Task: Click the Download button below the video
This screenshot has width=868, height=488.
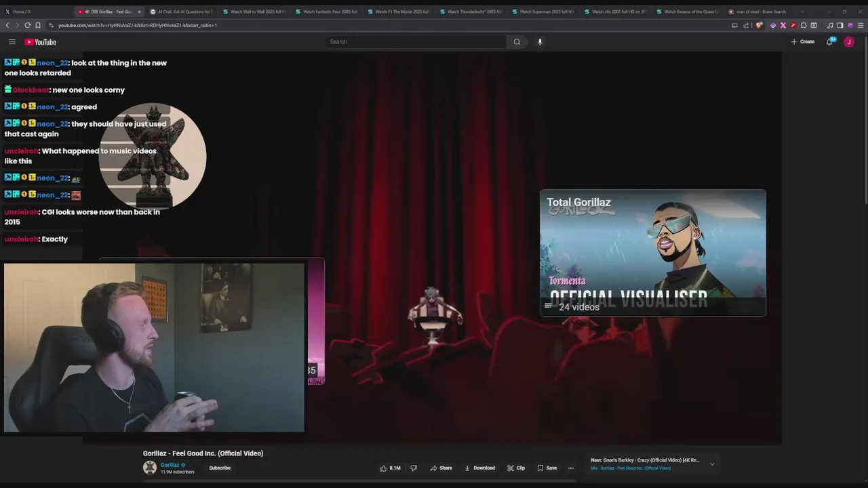Action: click(479, 468)
